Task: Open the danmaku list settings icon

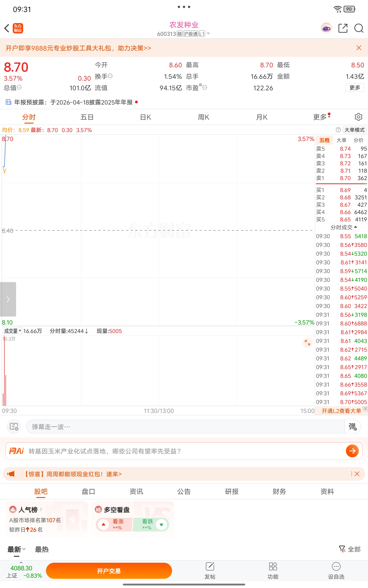Action: tap(14, 427)
